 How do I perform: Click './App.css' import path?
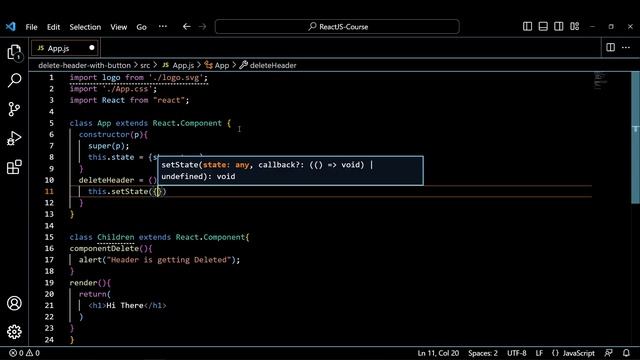click(127, 89)
